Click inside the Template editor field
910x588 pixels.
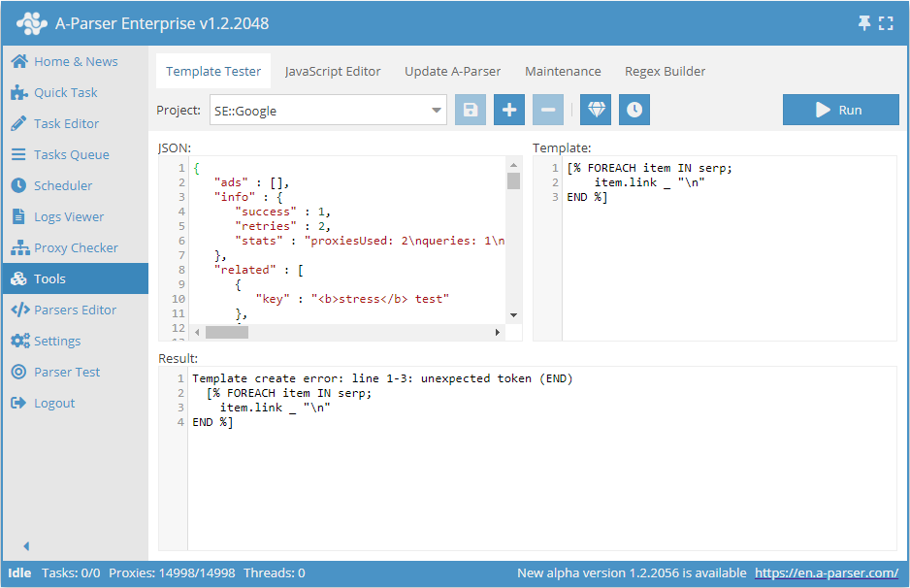pyautogui.click(x=728, y=262)
